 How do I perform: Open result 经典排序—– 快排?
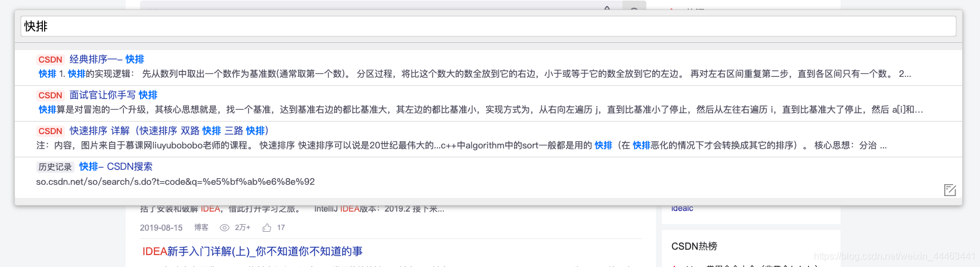tap(107, 59)
